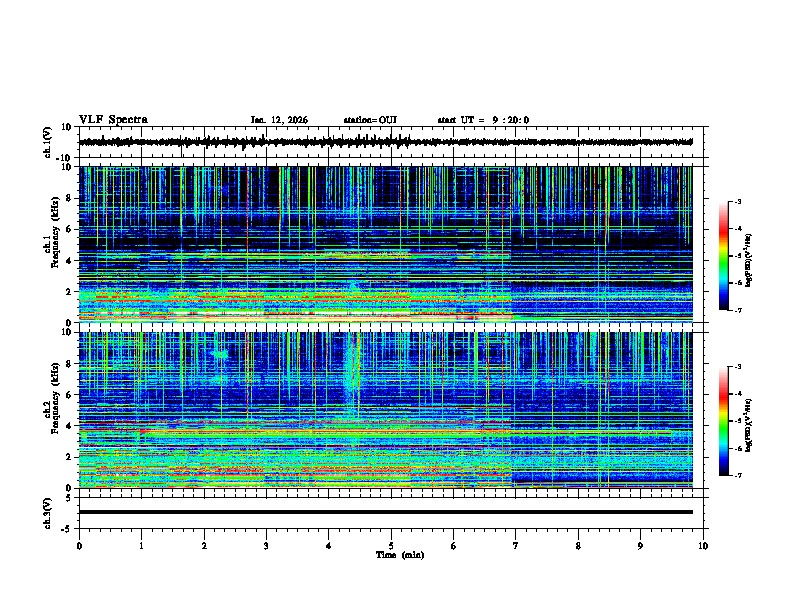Click the "start UT = 9:20:0" header text
Viewport: 792px width, 612px height.
pyautogui.click(x=483, y=120)
